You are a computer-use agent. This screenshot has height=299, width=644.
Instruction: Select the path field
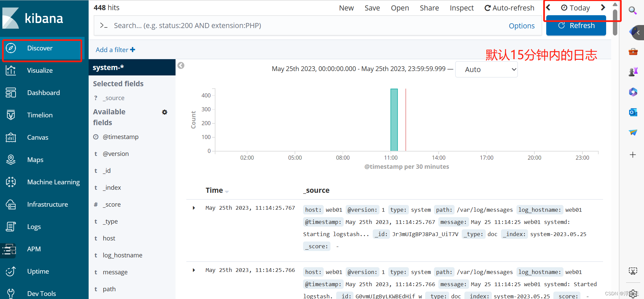(x=109, y=289)
